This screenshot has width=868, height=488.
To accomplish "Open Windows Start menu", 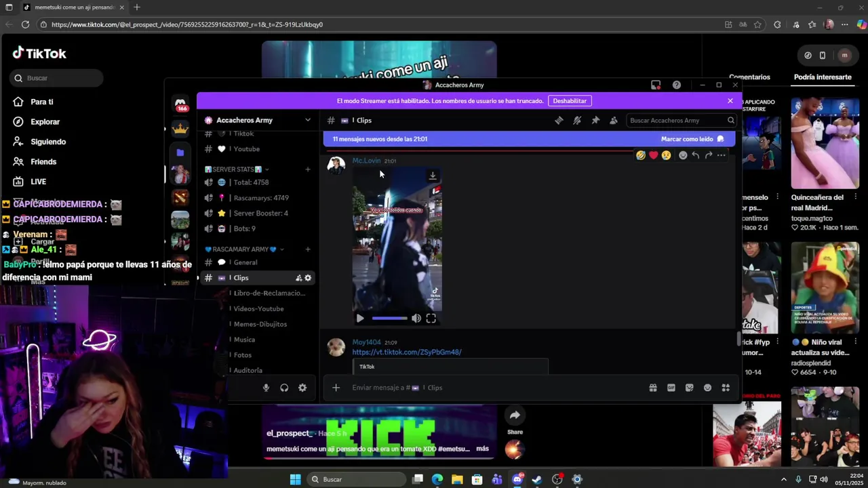I will pyautogui.click(x=295, y=479).
